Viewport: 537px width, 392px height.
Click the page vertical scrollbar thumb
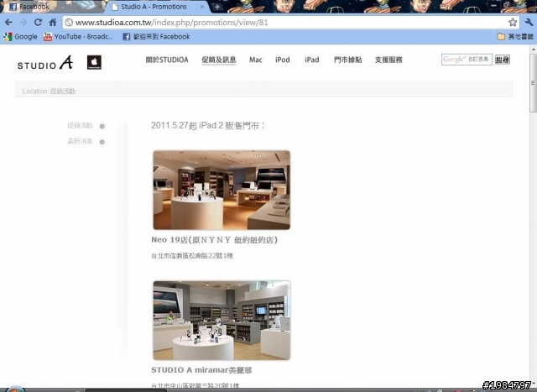click(534, 82)
